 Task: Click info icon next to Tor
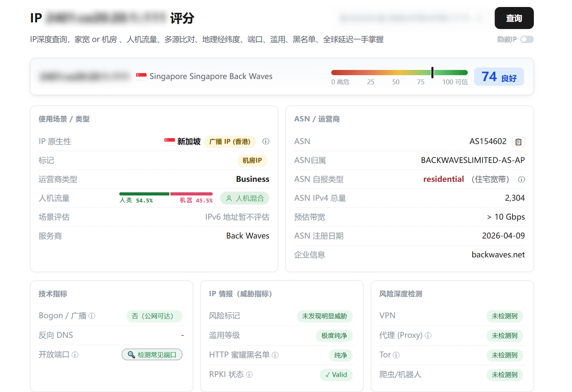coord(396,355)
